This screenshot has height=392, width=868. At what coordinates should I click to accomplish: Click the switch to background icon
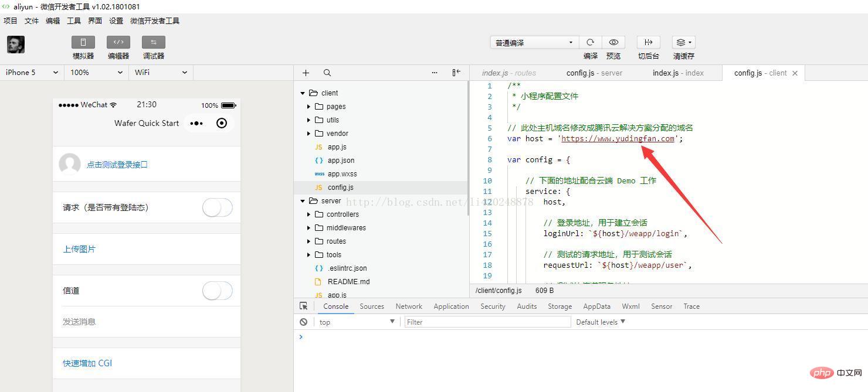[x=649, y=42]
